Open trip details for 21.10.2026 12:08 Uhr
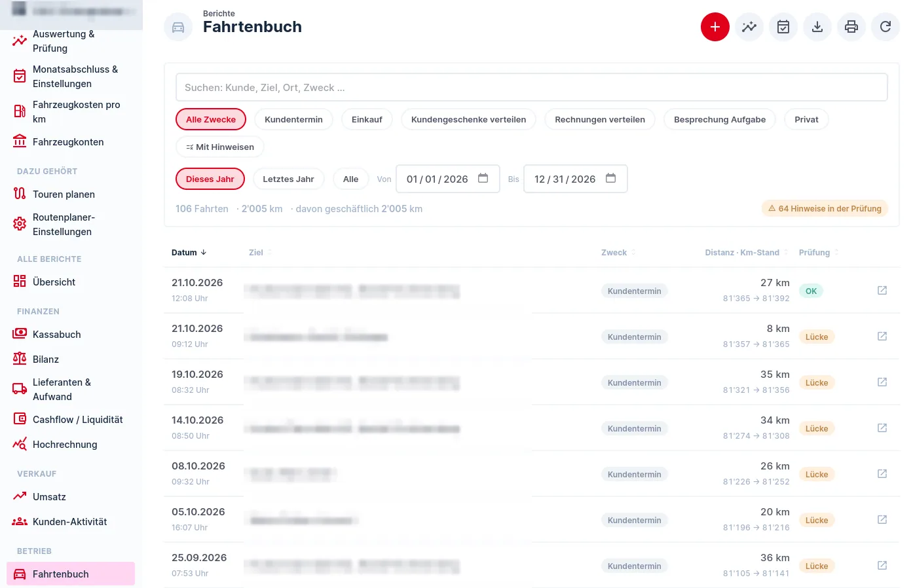This screenshot has width=913, height=588. (x=882, y=290)
